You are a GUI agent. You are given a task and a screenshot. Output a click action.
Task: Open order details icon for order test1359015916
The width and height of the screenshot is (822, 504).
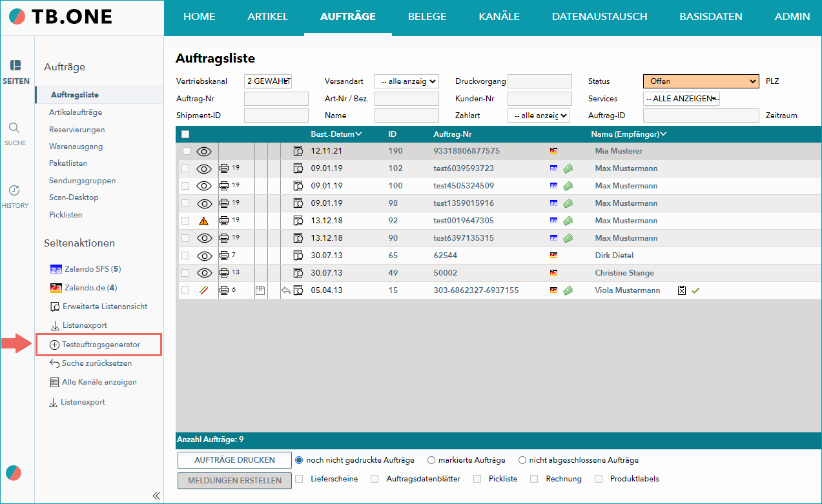298,203
